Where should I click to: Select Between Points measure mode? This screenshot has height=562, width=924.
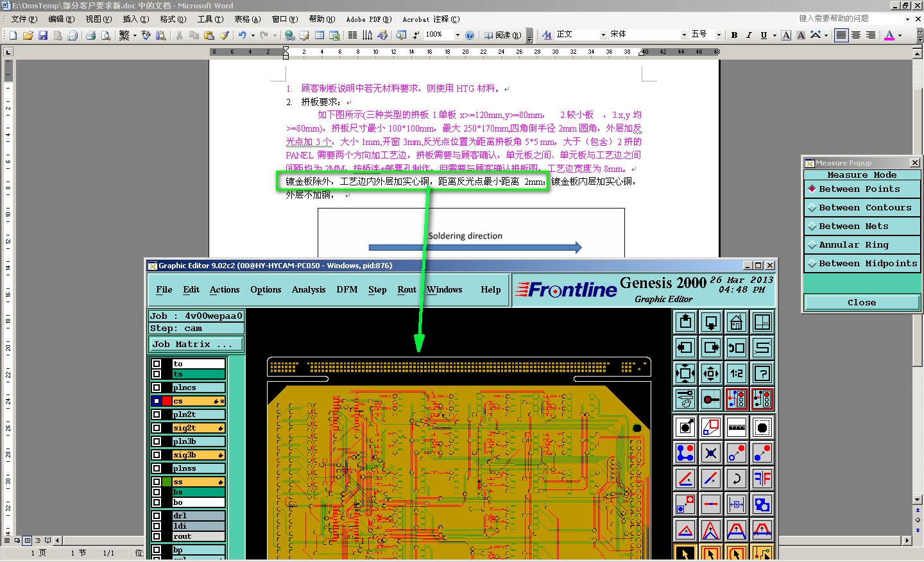(862, 189)
